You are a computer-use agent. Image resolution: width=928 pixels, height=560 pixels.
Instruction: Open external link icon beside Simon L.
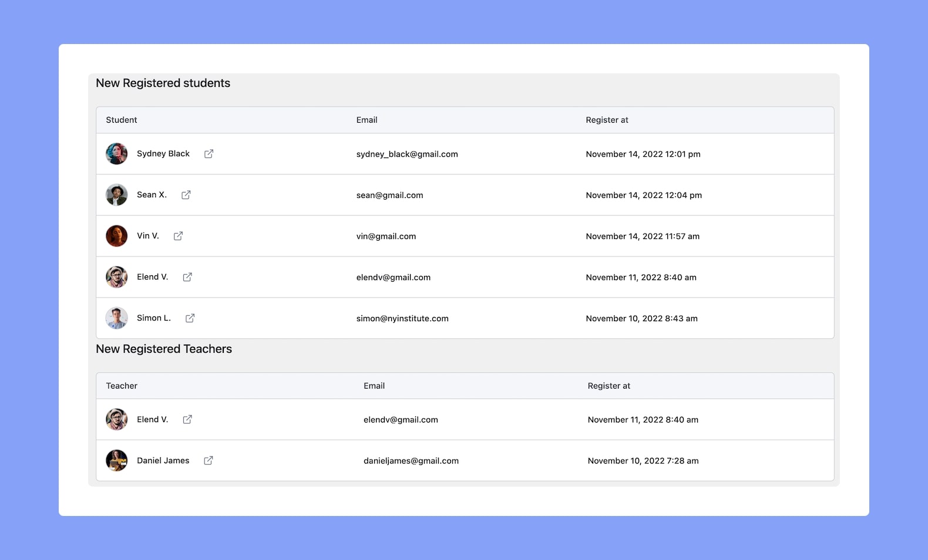click(190, 318)
